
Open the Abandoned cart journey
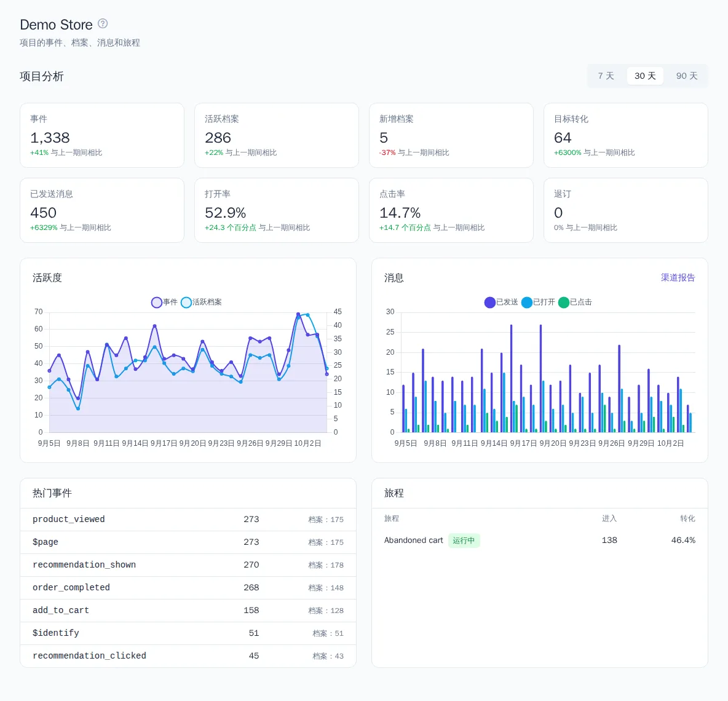tap(413, 541)
